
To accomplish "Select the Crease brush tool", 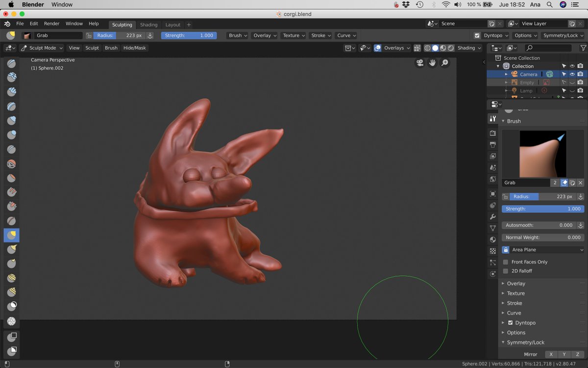I will 11,149.
